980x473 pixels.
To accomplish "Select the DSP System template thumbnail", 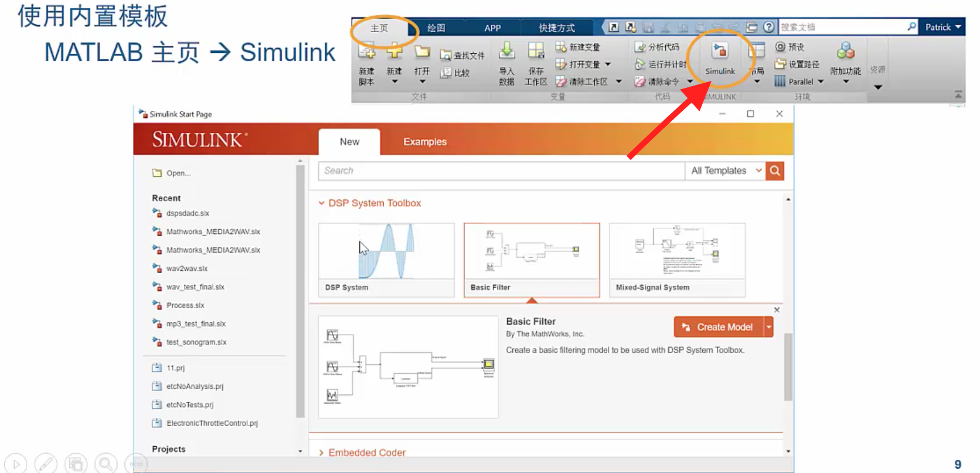I will click(x=386, y=260).
